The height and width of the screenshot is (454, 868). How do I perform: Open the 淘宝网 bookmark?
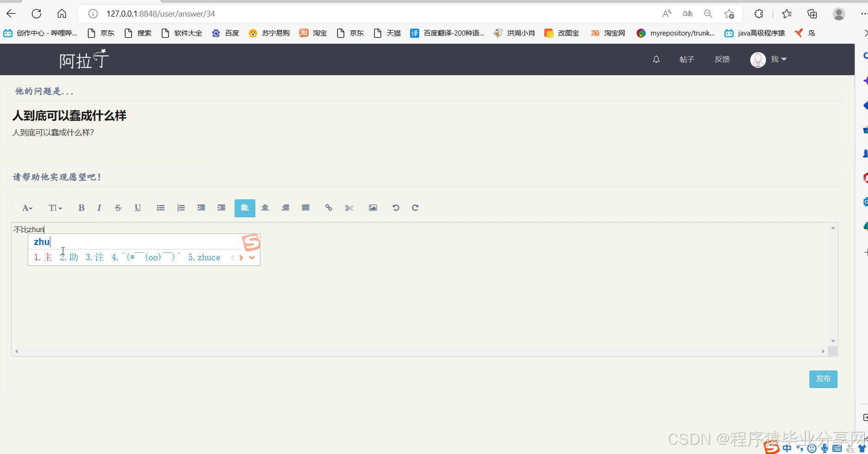(x=608, y=33)
